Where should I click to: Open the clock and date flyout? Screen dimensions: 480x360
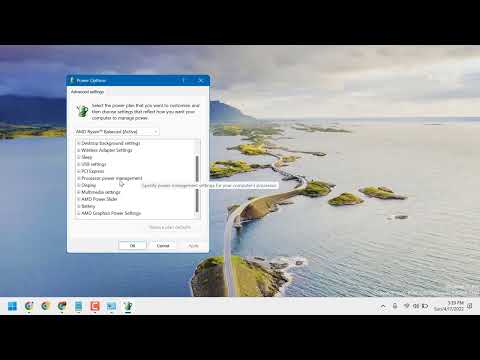pos(449,306)
